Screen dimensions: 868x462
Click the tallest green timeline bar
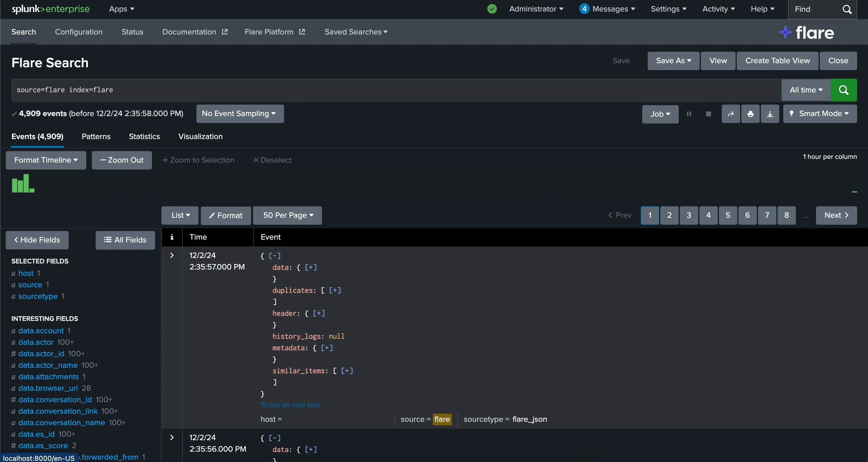tap(26, 183)
